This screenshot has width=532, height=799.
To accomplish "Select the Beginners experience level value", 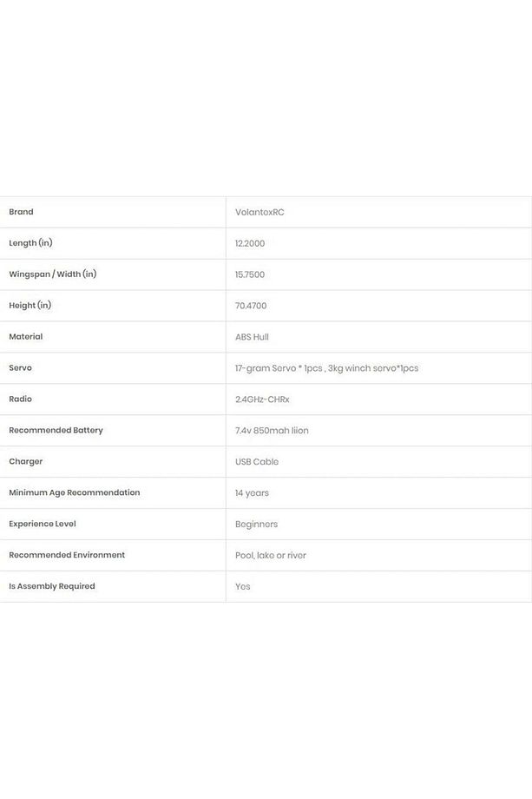I will (257, 525).
